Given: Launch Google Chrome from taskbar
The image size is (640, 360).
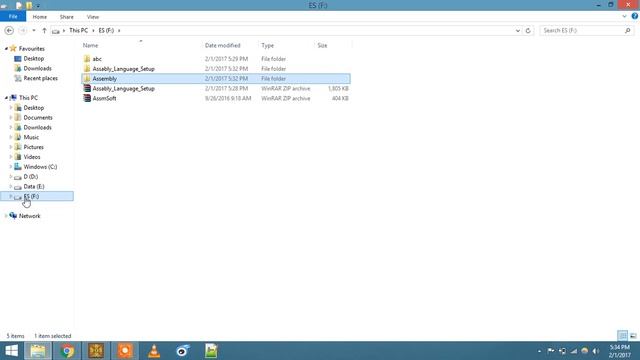Looking at the screenshot, I should 67,351.
